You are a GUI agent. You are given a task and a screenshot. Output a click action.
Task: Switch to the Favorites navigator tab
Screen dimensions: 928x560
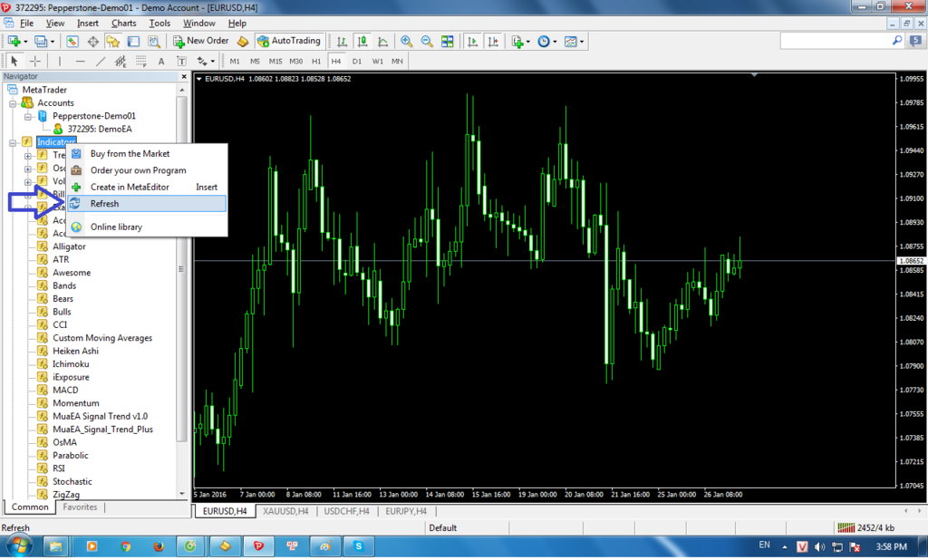coord(80,507)
